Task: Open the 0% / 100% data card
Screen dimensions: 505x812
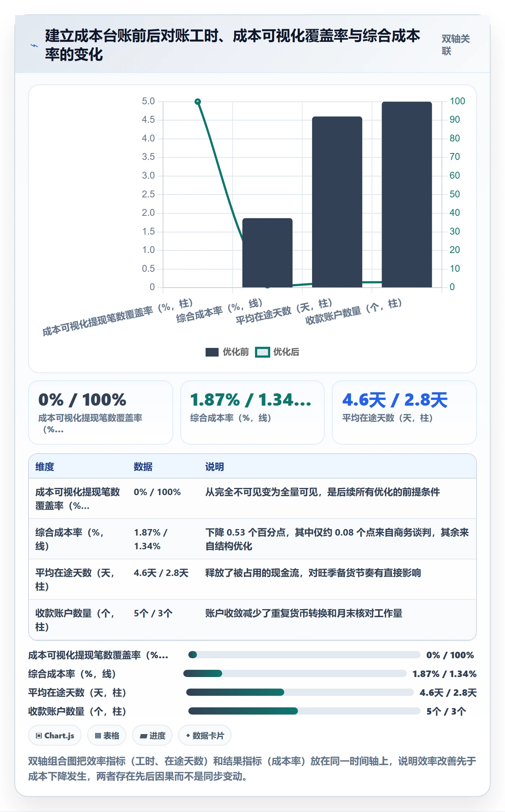Action: coord(101,412)
